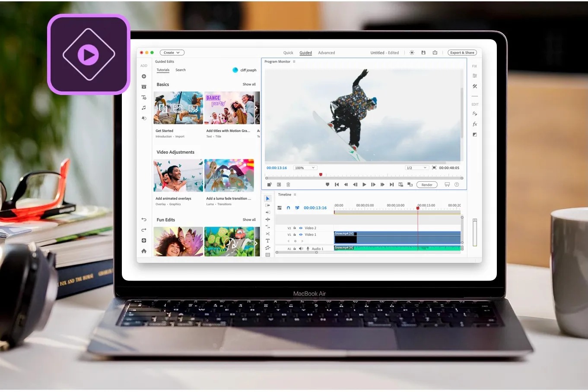
Task: Open the Project Assets bin icon
Action: [x=144, y=87]
